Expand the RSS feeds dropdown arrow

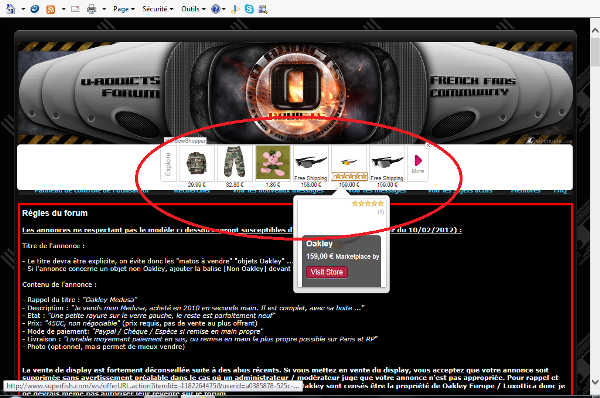64,9
